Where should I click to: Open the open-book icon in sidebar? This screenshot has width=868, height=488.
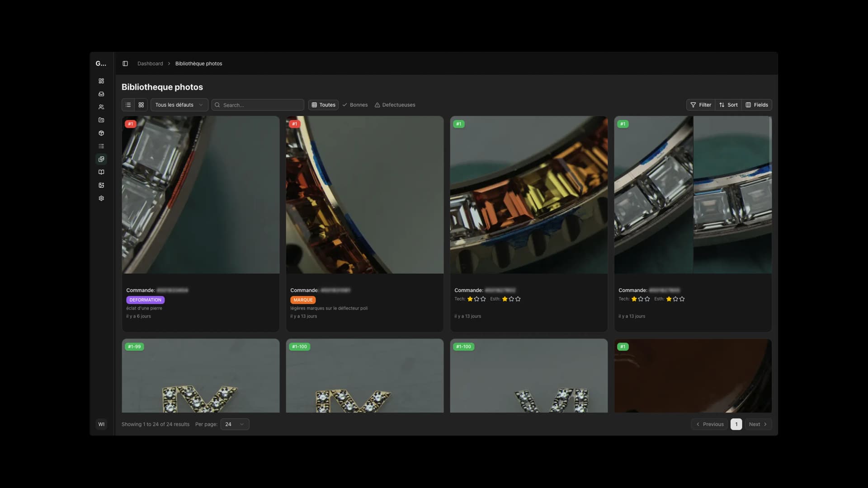click(101, 172)
